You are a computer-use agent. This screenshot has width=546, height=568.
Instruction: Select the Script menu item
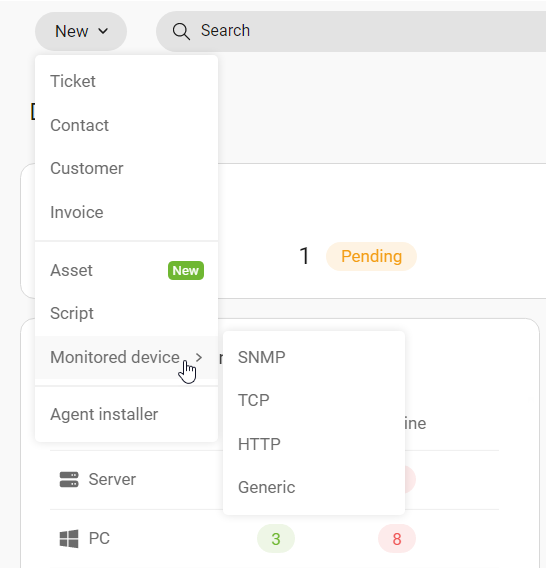(126, 313)
